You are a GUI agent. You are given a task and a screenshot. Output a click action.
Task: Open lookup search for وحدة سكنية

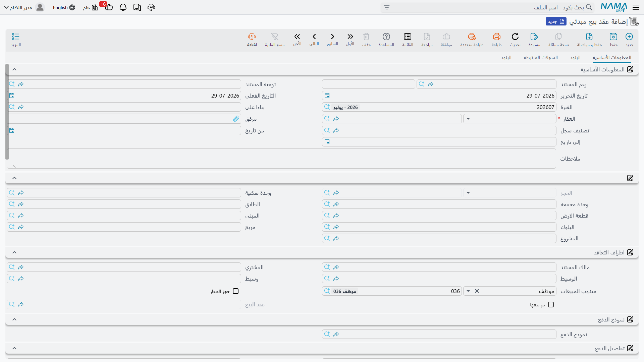click(12, 193)
